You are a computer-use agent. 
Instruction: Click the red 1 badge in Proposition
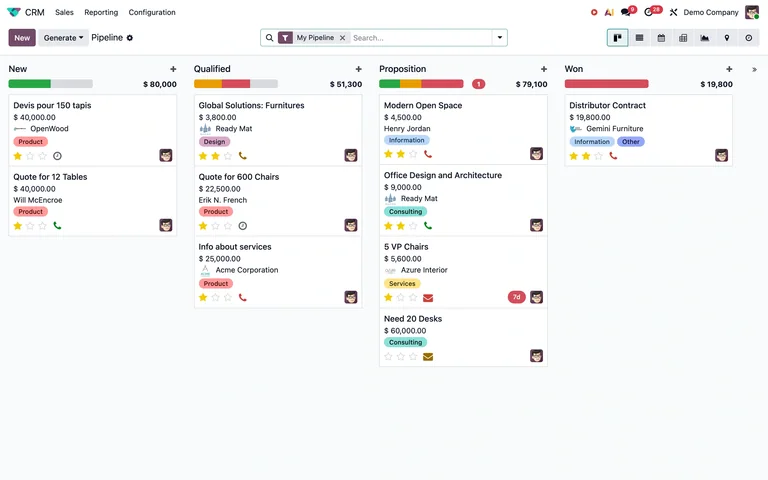[479, 84]
